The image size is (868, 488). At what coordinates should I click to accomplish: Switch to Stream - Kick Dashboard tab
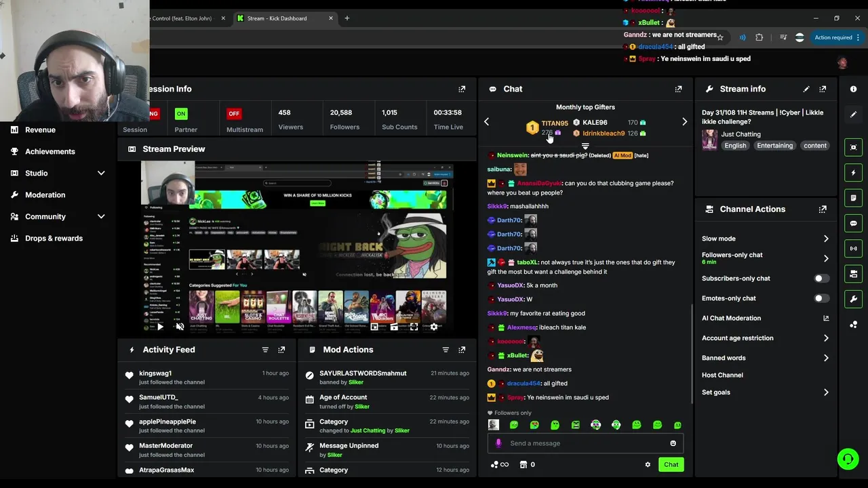(283, 18)
